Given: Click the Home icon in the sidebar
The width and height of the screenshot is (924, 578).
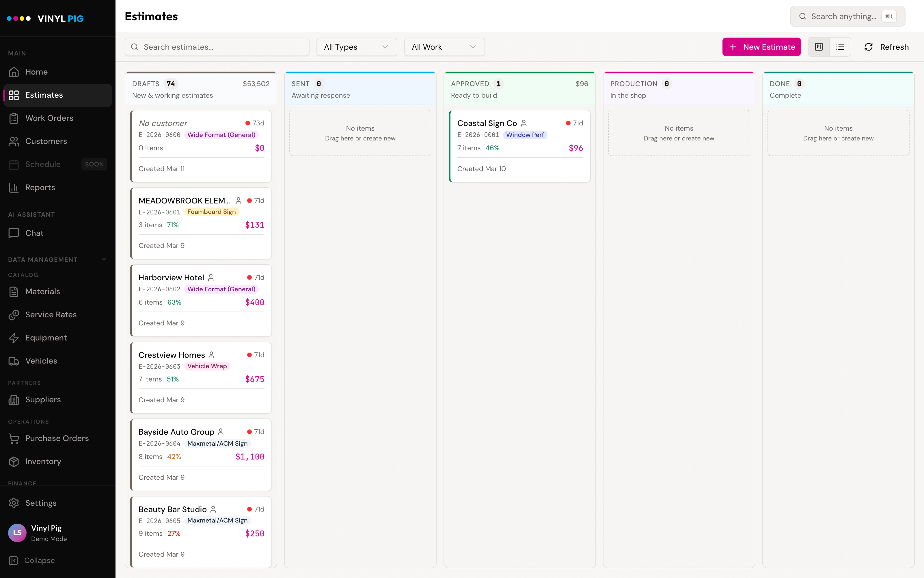Looking at the screenshot, I should pos(14,72).
